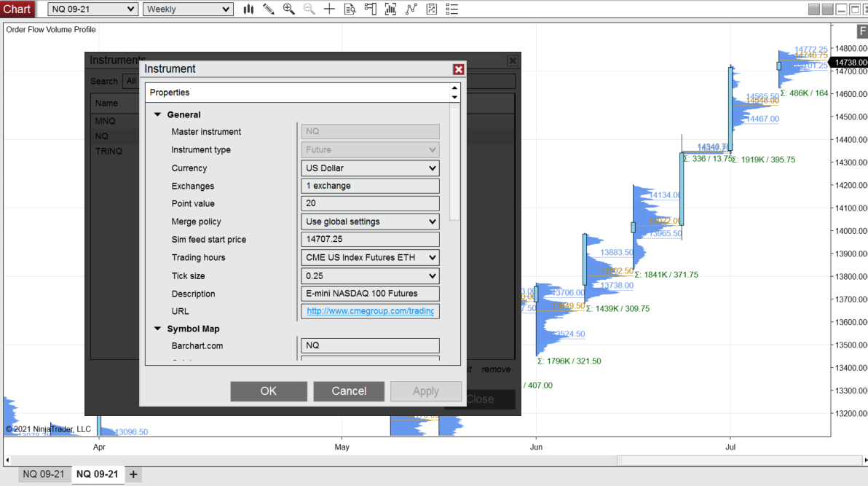
Task: Add a new chart tab with plus
Action: (133, 474)
